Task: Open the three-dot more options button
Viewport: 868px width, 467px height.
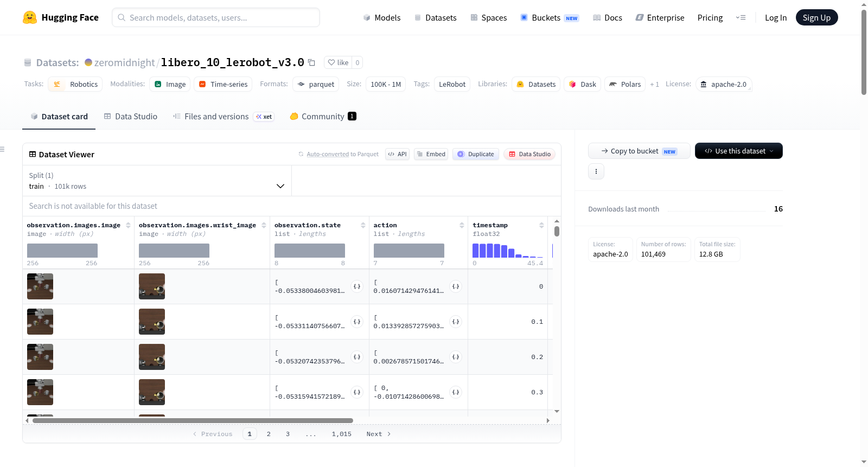Action: click(596, 171)
